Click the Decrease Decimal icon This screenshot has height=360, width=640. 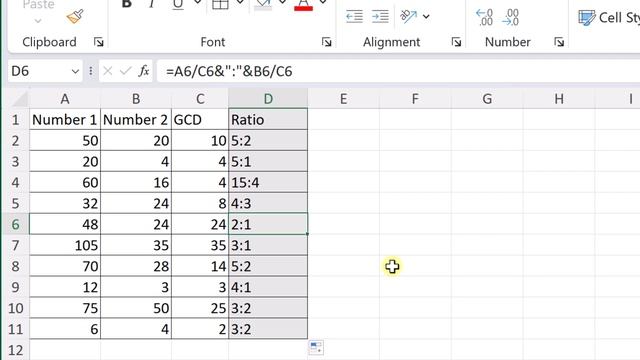[x=510, y=17]
